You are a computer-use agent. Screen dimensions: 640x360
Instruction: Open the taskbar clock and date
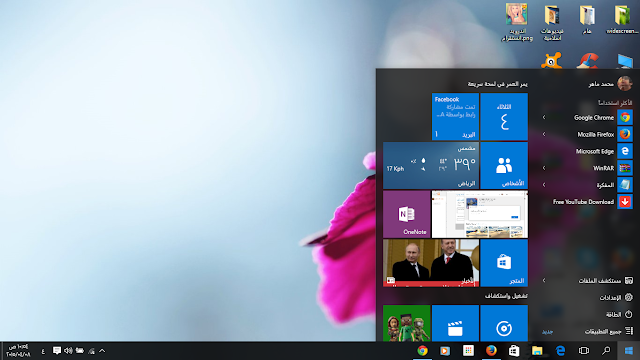pyautogui.click(x=18, y=351)
